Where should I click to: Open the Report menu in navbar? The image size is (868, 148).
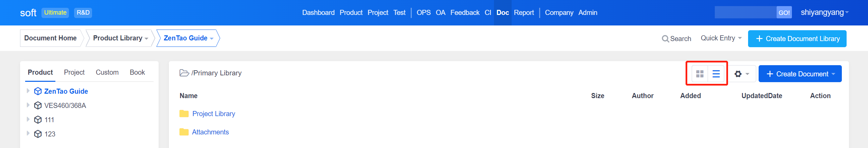524,13
